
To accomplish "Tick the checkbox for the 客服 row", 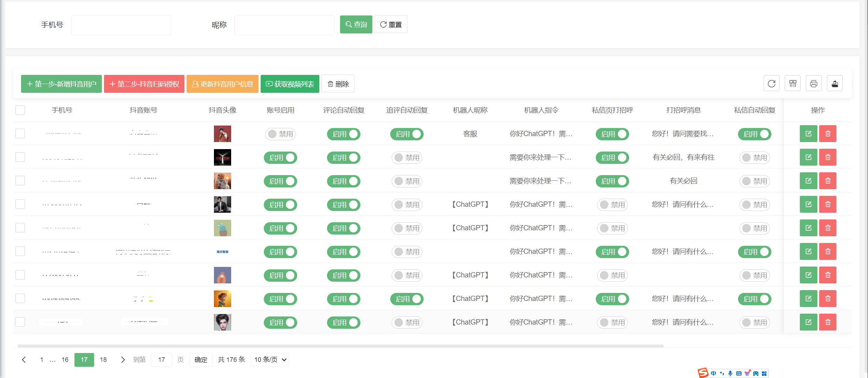I will coord(20,134).
